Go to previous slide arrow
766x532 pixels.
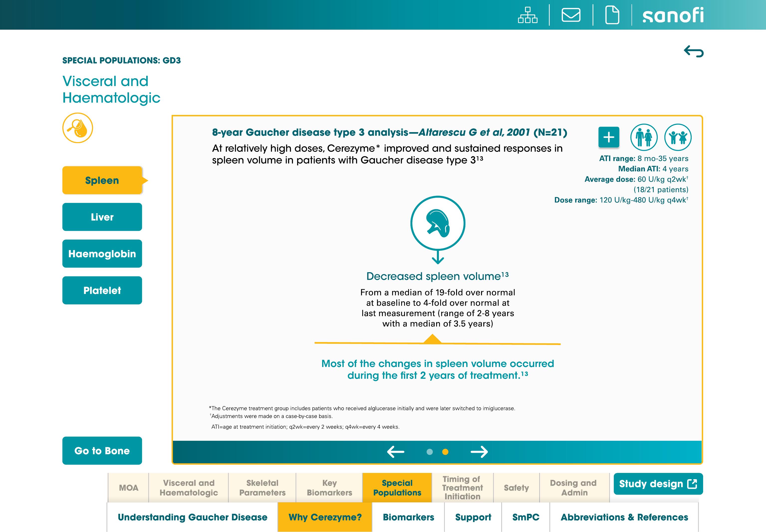[396, 452]
